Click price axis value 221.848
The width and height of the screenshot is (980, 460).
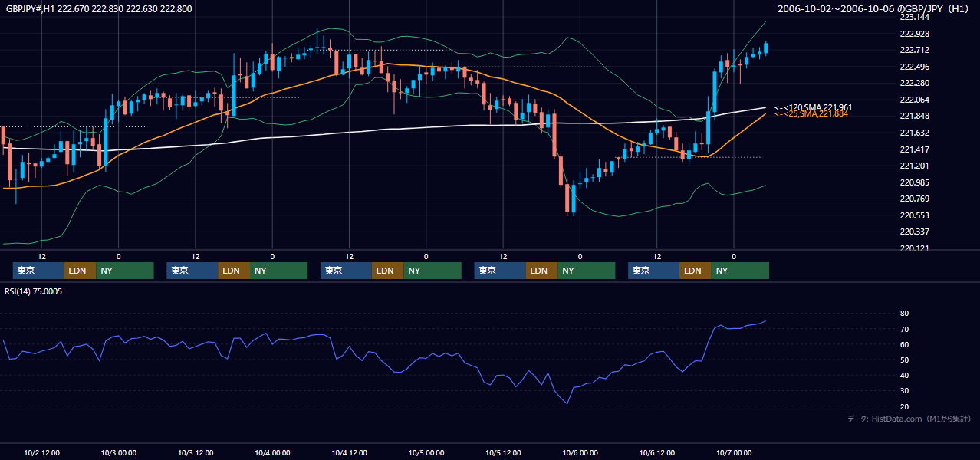914,116
